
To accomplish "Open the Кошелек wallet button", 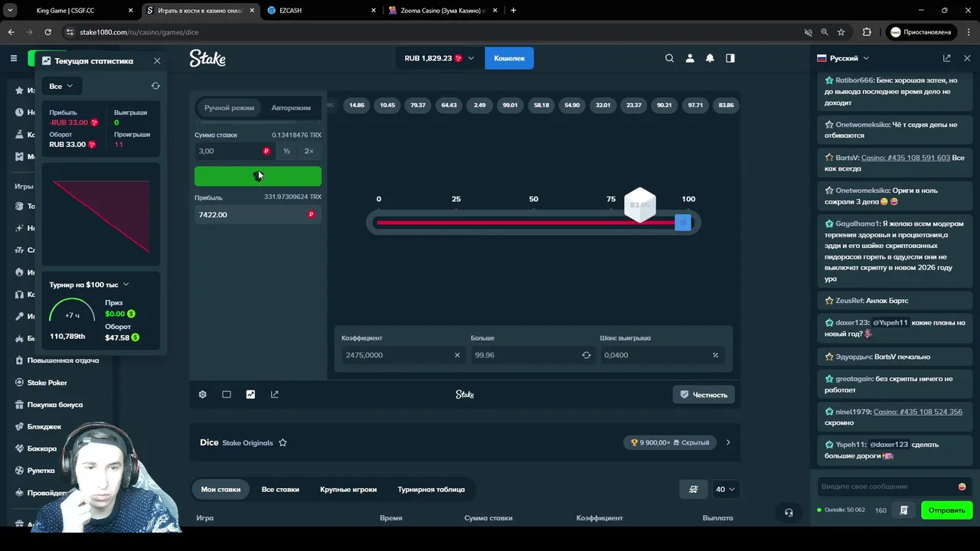I will (x=509, y=58).
